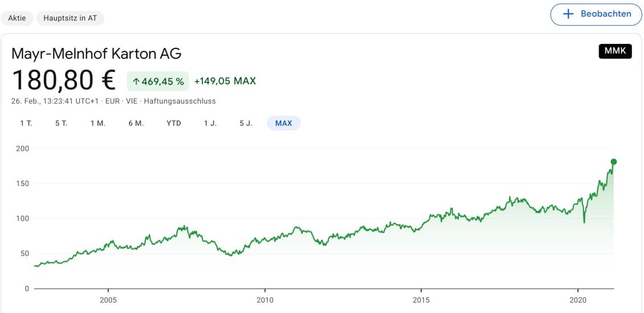Switch chart to 1 M. range
This screenshot has height=313, width=644.
point(98,123)
